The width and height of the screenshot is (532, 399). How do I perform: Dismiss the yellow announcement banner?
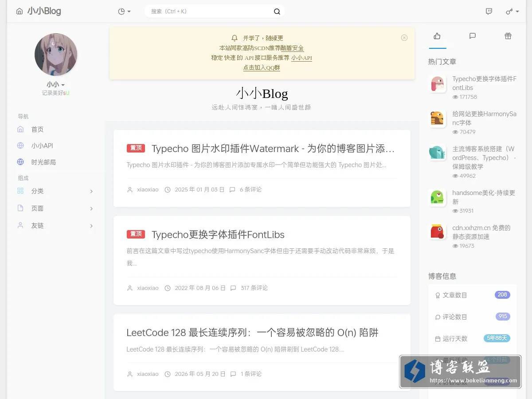tap(404, 38)
